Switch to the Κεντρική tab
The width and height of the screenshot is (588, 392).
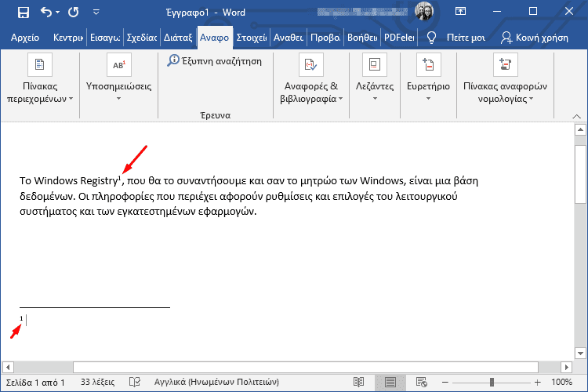(68, 38)
